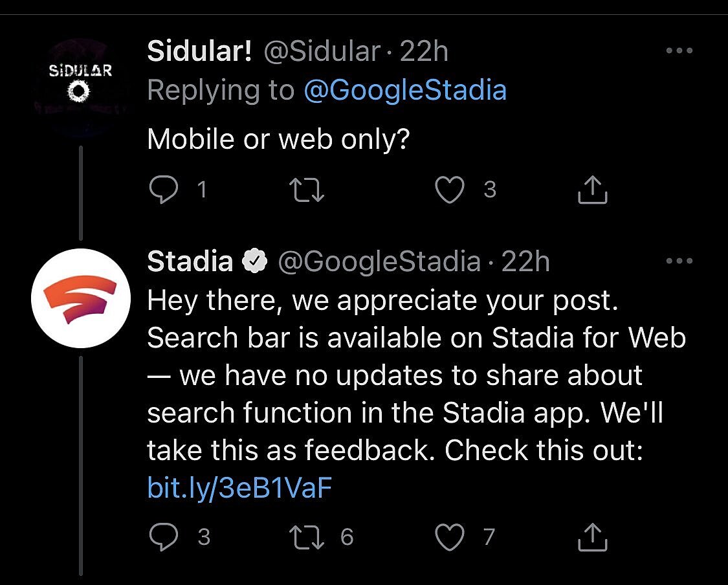View Stadia's profile avatar

coord(81,298)
